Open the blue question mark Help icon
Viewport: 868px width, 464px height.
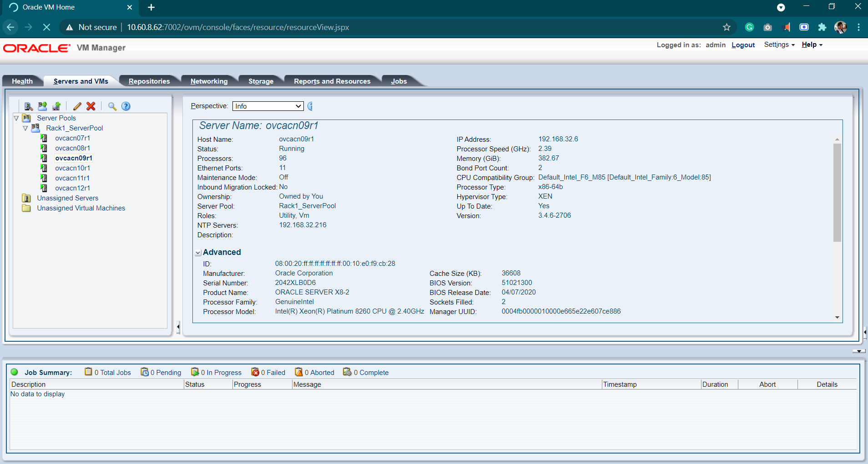126,106
